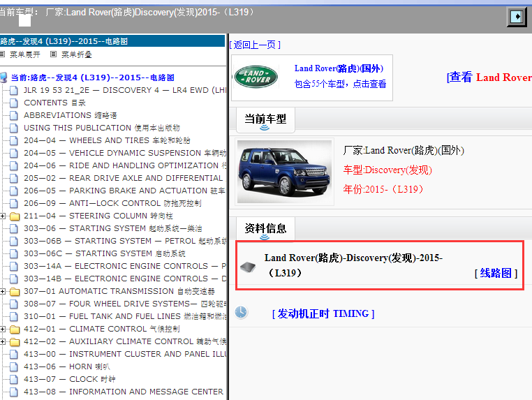Open JLR 19 53 21_2E DISCOVERY 4 entry
The width and height of the screenshot is (532, 400).
coord(125,90)
